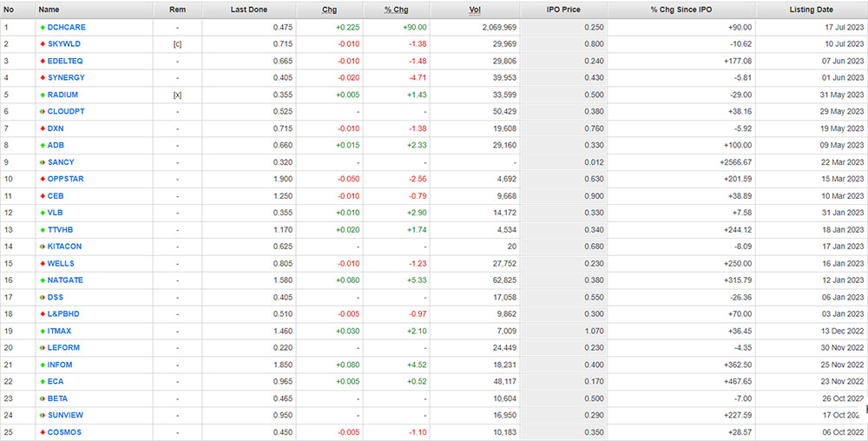
Task: Select the +467.65 IPO change value
Action: pos(738,382)
